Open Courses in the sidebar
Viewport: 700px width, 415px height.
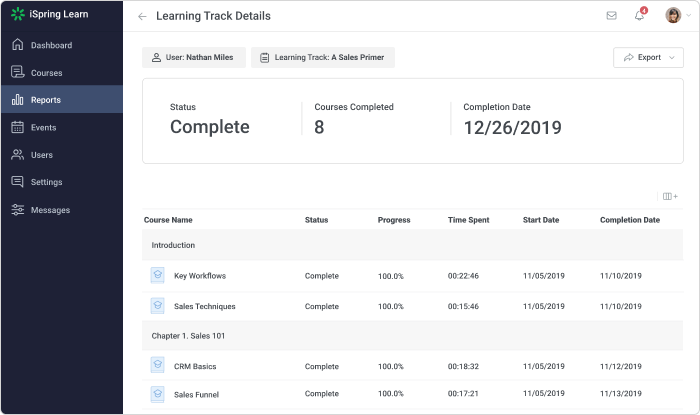[x=62, y=72]
